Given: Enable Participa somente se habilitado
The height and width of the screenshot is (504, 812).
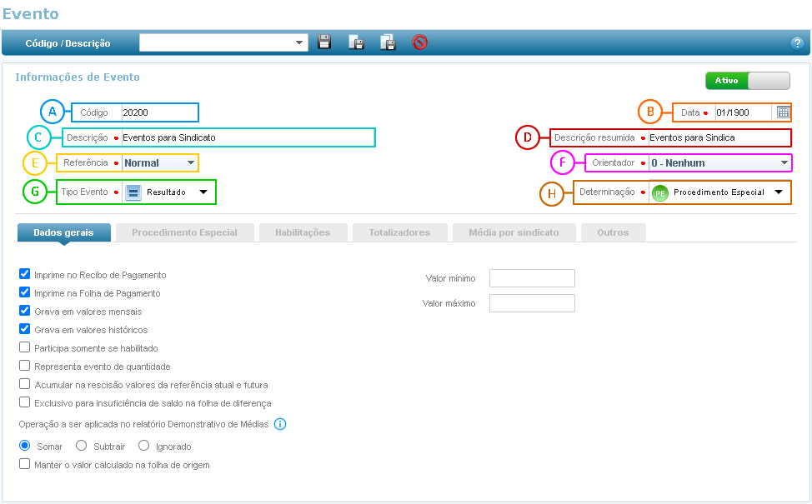Looking at the screenshot, I should click(25, 347).
